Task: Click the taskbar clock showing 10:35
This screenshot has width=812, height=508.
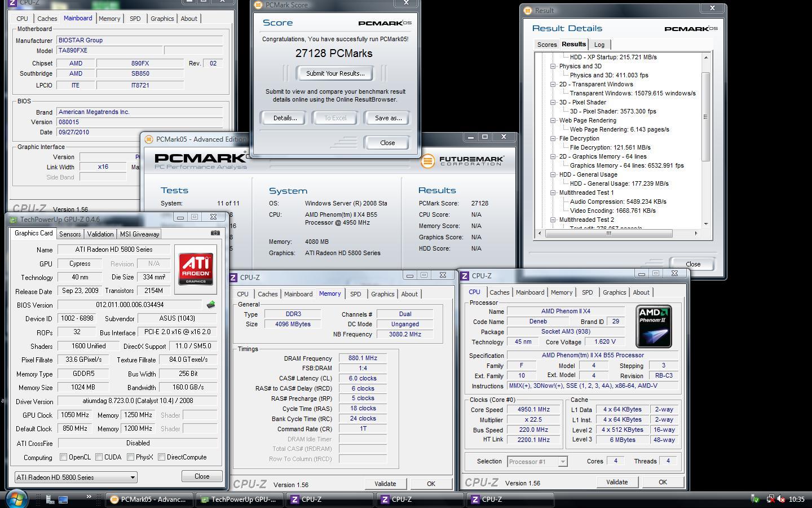Action: (797, 500)
